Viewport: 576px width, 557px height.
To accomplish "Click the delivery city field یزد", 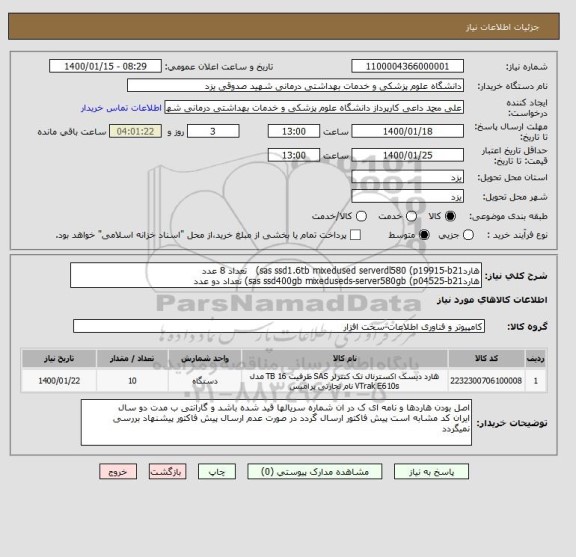I will tap(407, 197).
